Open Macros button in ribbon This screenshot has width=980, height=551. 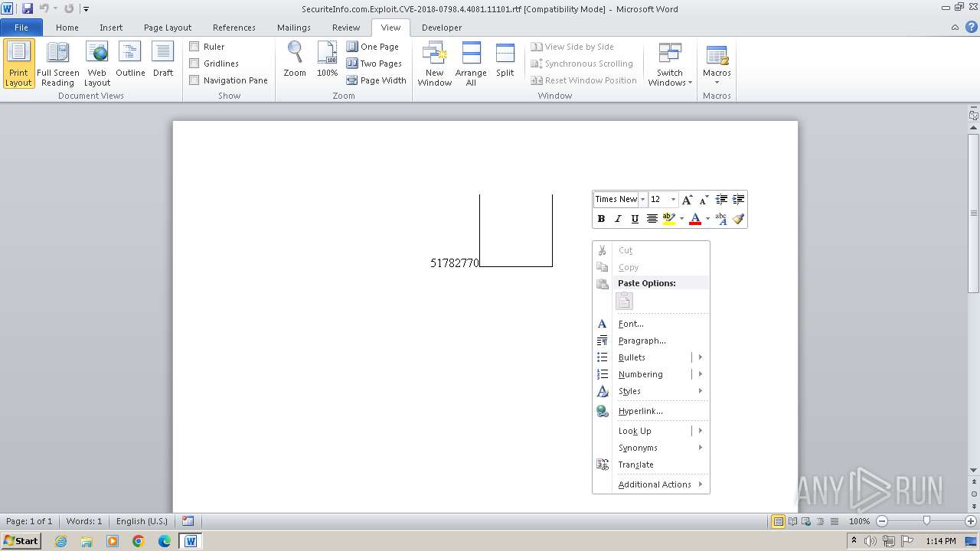click(717, 64)
